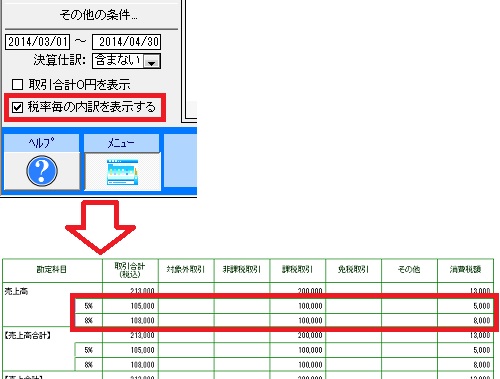Viewport: 500px width, 379px height.
Task: Click 100,000 taxable in 売上高 5% row
Action: [310, 306]
